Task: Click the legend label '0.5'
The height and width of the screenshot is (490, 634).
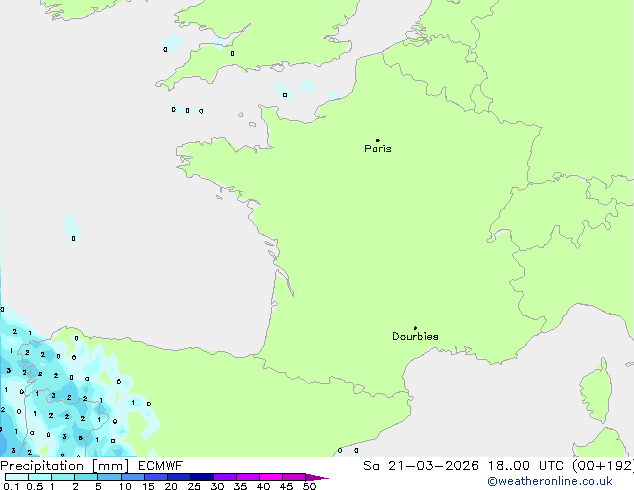Action: 34,486
